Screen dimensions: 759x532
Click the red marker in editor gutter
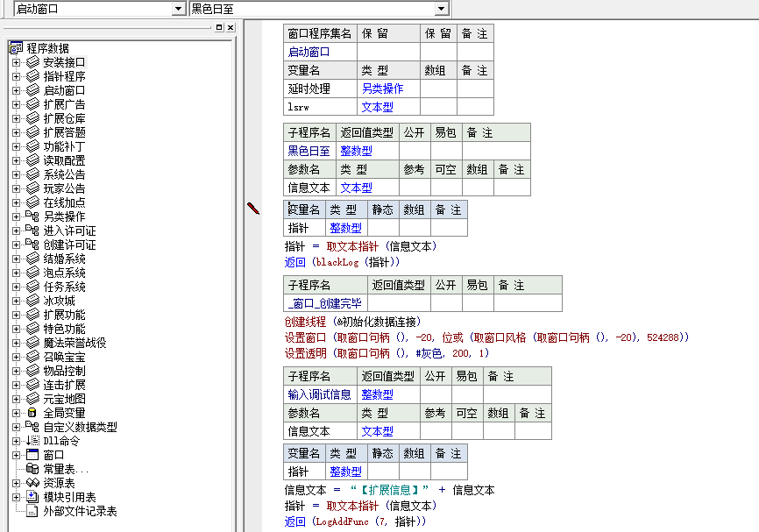coord(253,208)
